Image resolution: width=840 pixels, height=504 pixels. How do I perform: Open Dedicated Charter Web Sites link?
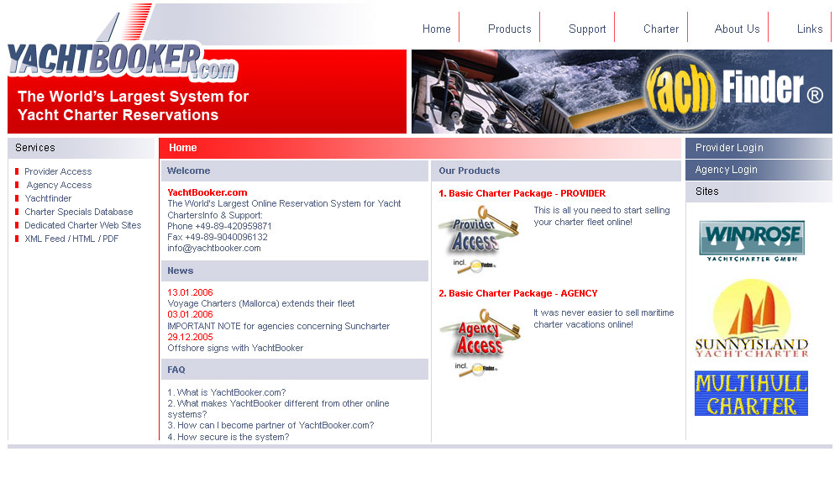83,225
